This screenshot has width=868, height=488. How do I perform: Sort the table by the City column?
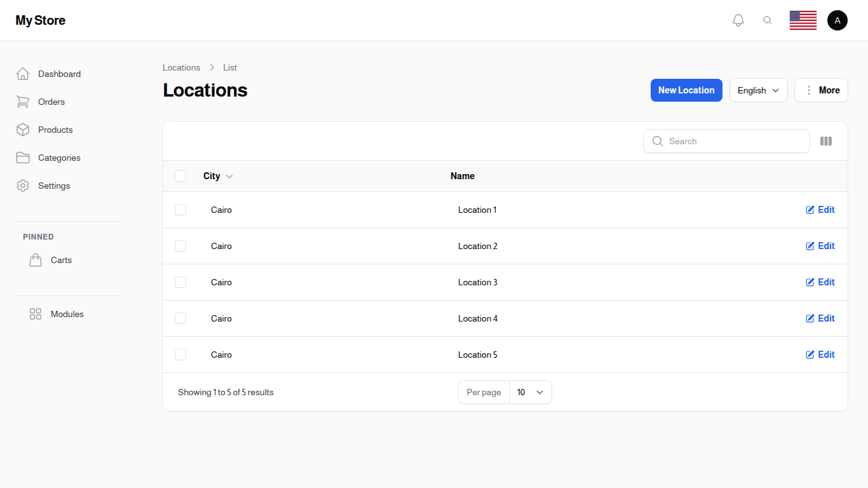pyautogui.click(x=217, y=176)
